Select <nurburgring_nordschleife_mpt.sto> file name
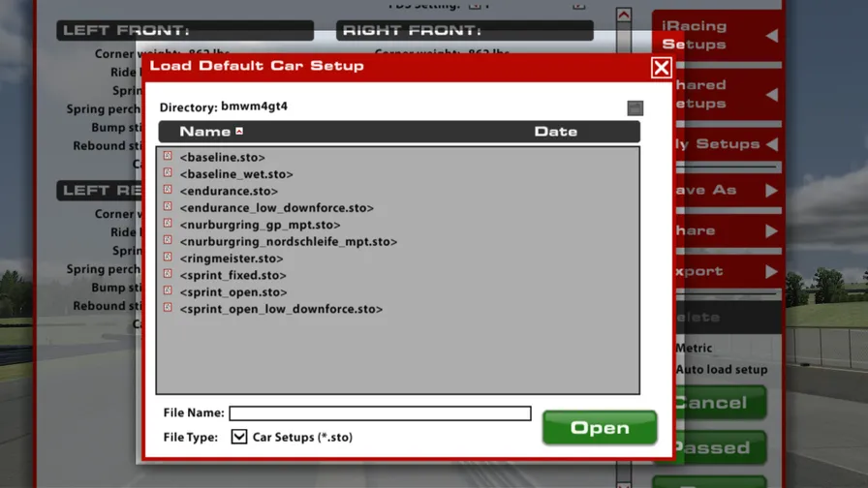Screen dimensions: 868x488 [289, 242]
